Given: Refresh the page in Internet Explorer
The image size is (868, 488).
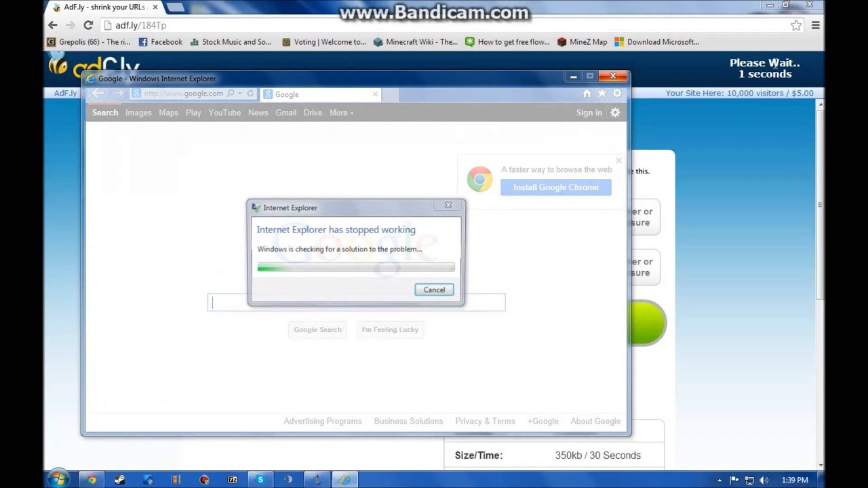Looking at the screenshot, I should tap(250, 94).
